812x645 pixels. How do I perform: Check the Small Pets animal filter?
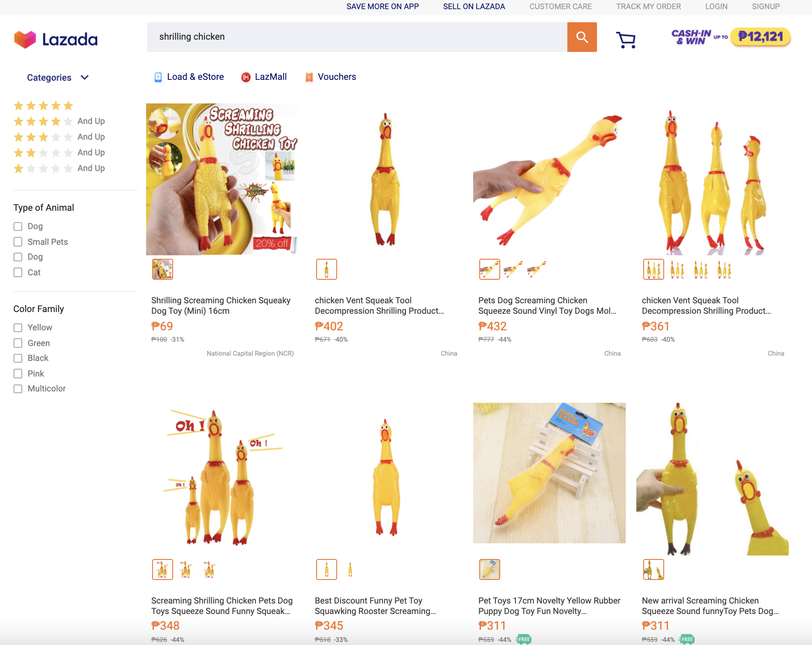[18, 242]
